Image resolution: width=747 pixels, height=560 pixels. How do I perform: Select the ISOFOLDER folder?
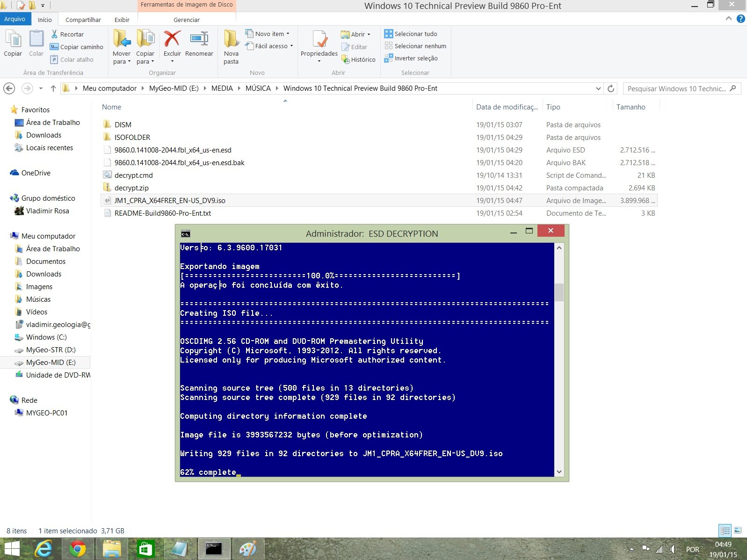tap(132, 138)
